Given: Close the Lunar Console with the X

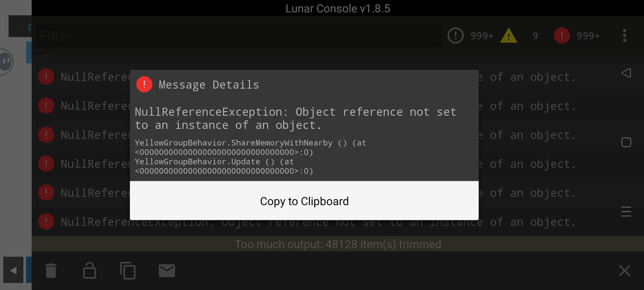Looking at the screenshot, I should pos(624,271).
